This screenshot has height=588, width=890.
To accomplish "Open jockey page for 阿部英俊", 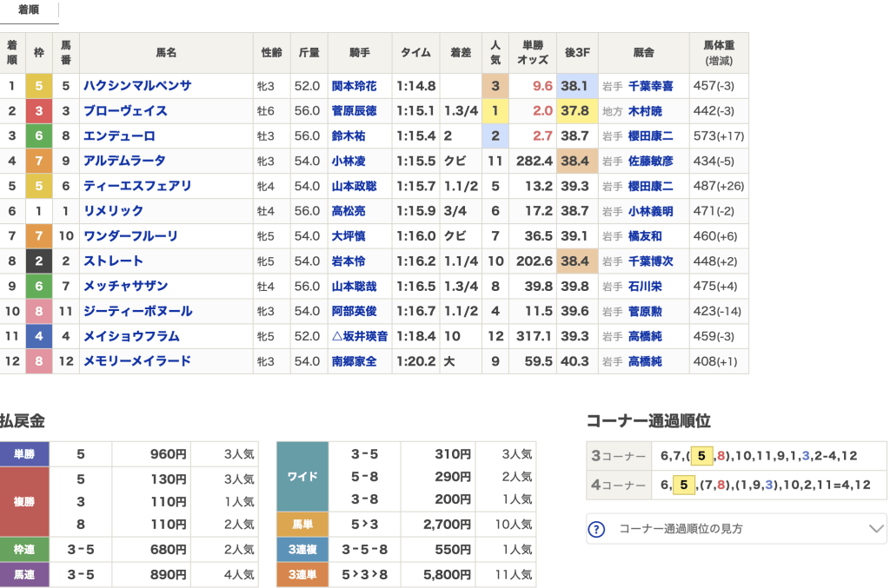I will (355, 311).
